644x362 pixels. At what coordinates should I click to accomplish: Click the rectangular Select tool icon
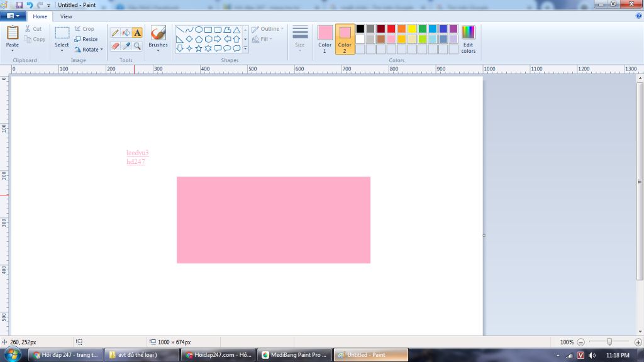click(x=62, y=33)
